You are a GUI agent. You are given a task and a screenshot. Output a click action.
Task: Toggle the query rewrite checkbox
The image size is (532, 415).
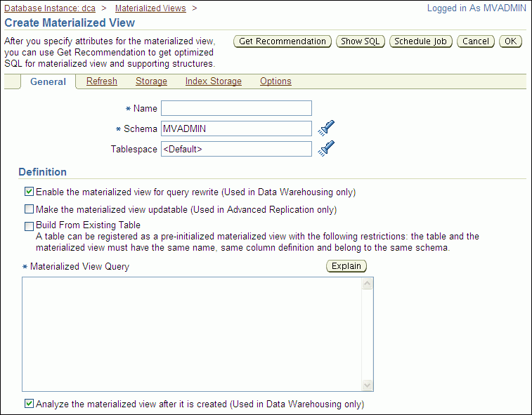click(x=29, y=192)
